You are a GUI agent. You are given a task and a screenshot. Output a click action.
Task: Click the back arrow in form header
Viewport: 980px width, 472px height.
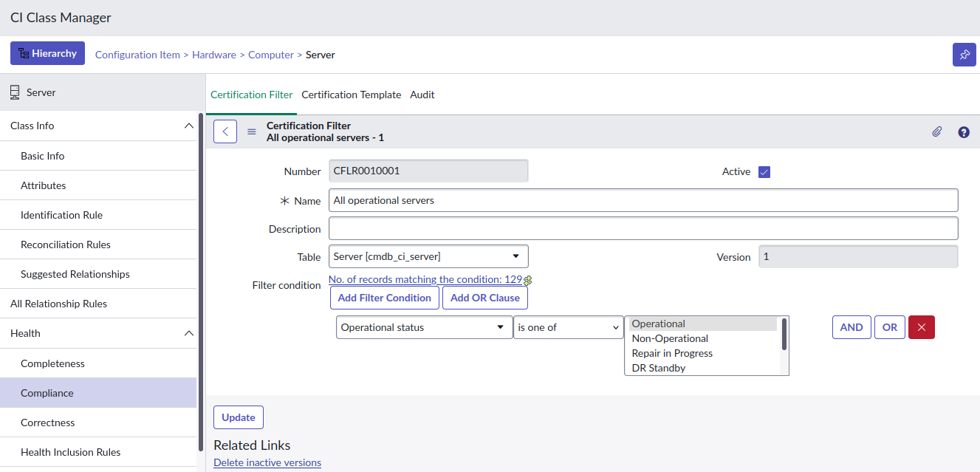click(x=225, y=131)
